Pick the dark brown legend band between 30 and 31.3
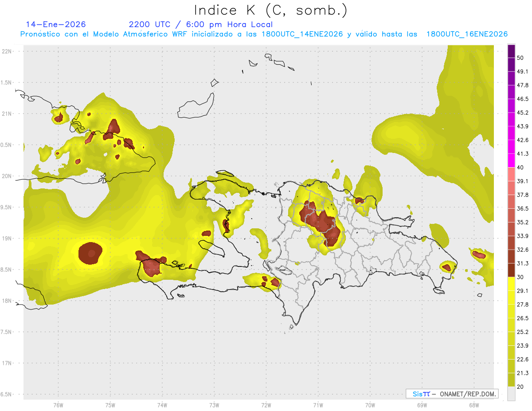The width and height of the screenshot is (532, 411). click(512, 270)
